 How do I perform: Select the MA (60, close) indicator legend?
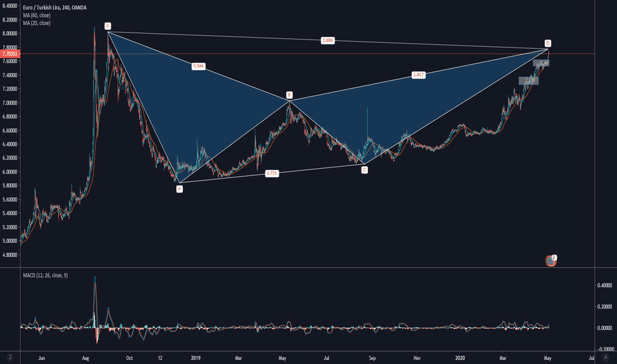coord(36,15)
